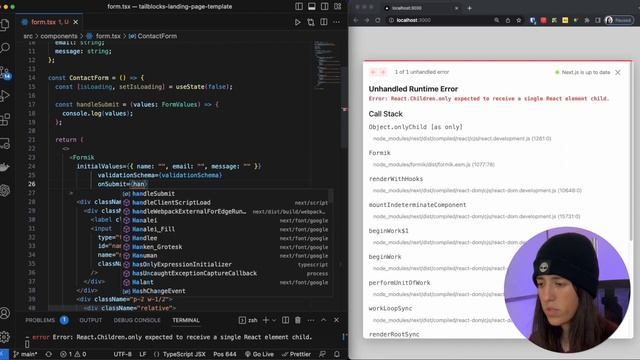640x360 pixels.
Task: Click the main branch status bar item
Action: [25, 354]
